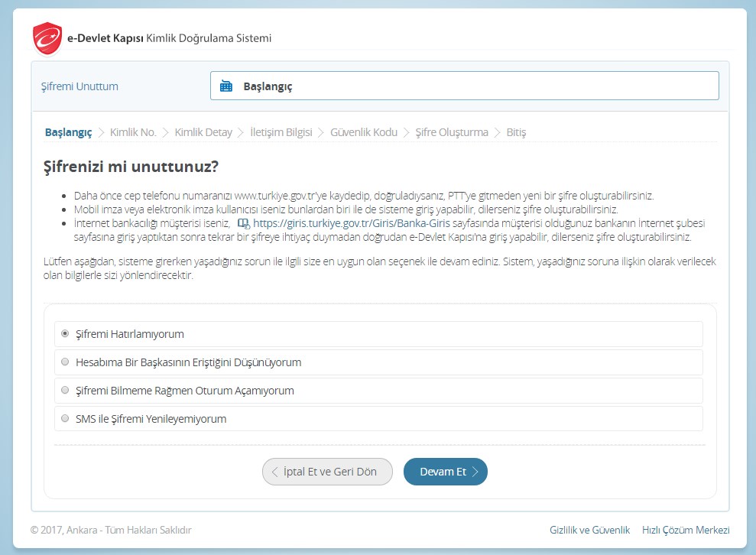Pick SMS ile Şifremi Yenileyemiyorum radio option

pyautogui.click(x=65, y=419)
